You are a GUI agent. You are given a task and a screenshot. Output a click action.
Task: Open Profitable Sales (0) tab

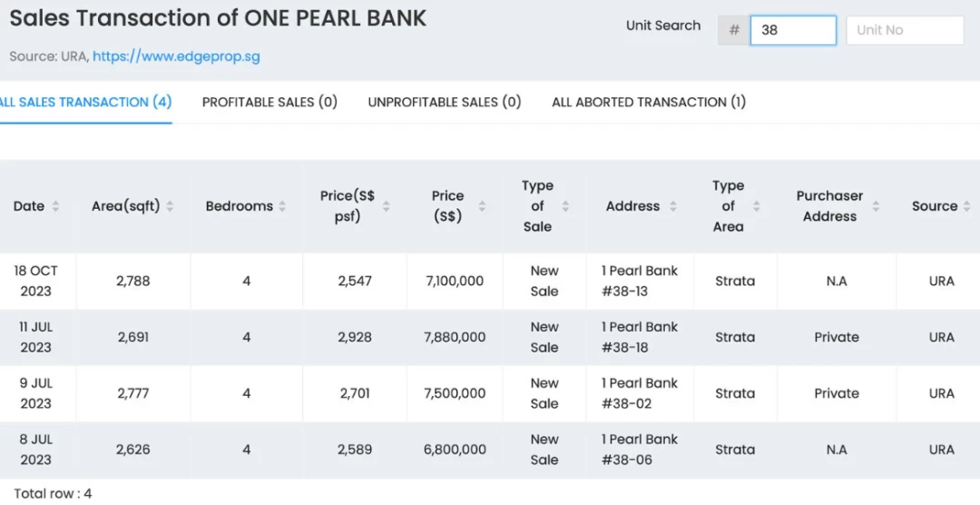(x=269, y=102)
